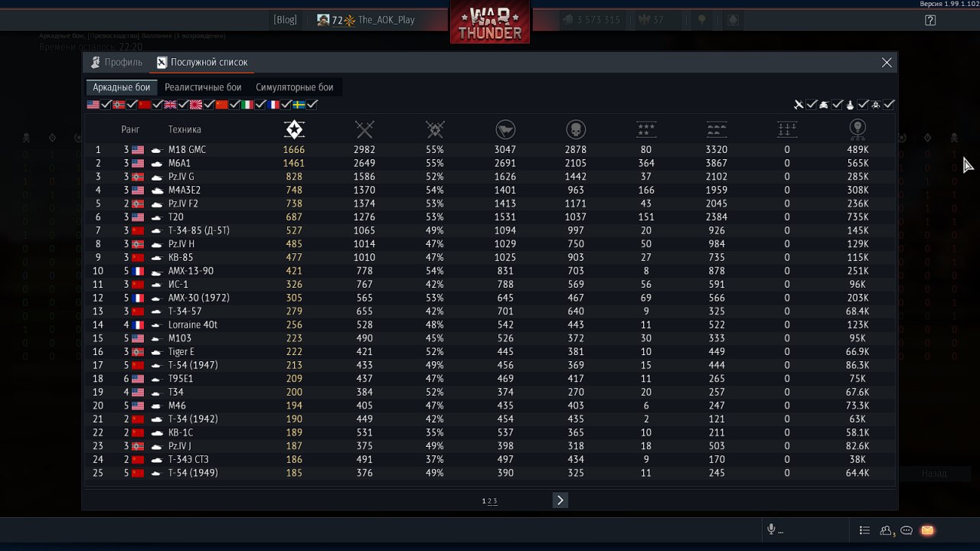
Task: Toggle the Great Britain nation filter checkbox
Action: (x=183, y=104)
